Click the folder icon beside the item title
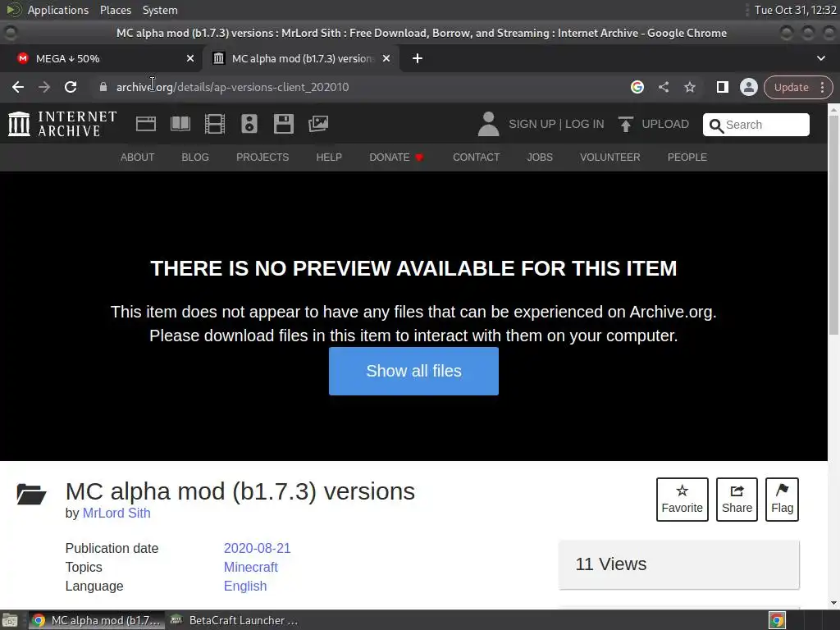 pos(31,494)
